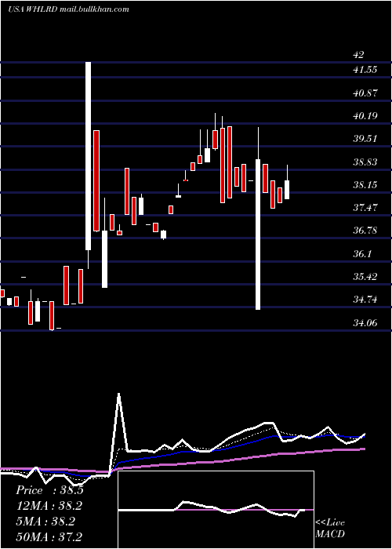
Task: Click the 'USA WHLRD mail.bullkhan.com' header text
Action: (x=68, y=9)
